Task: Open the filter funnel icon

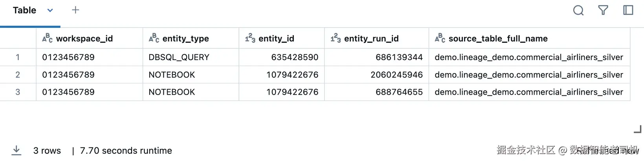Action: [603, 10]
